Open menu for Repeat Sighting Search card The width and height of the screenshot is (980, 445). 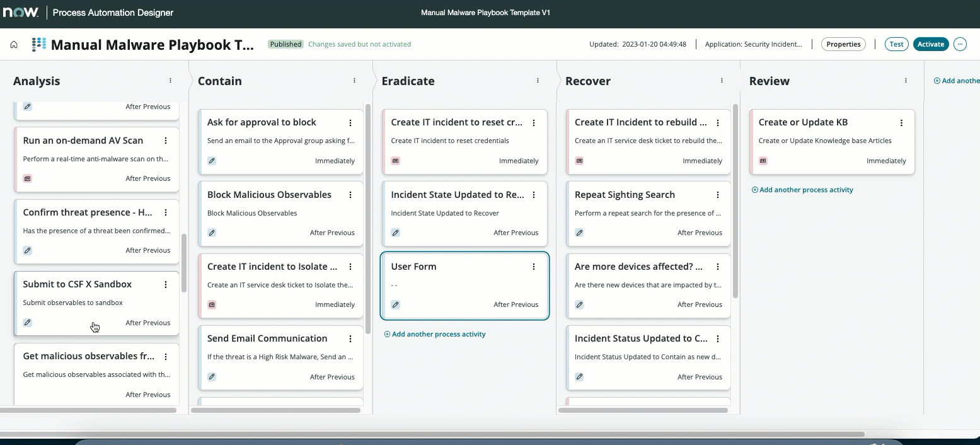pos(718,195)
